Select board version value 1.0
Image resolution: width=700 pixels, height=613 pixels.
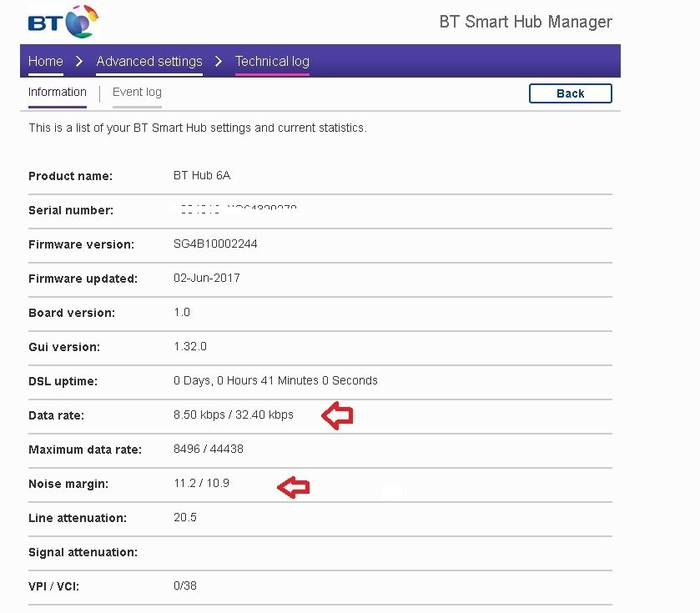182,312
